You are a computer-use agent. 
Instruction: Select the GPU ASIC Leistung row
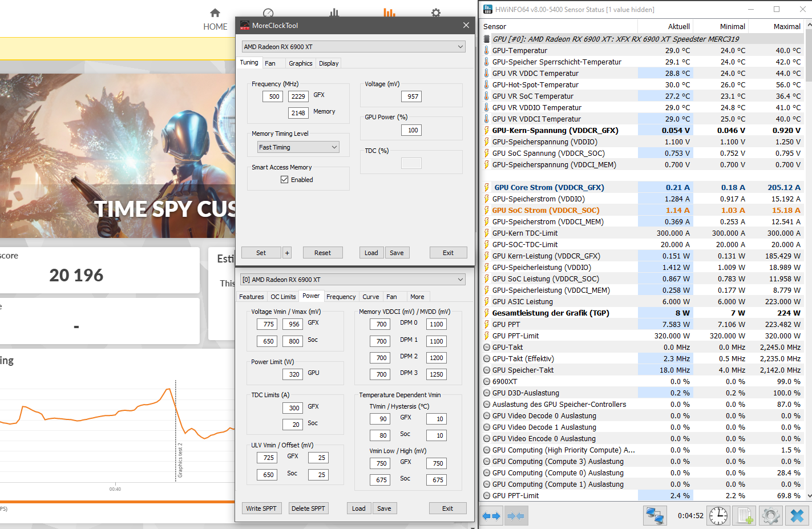tap(642, 301)
